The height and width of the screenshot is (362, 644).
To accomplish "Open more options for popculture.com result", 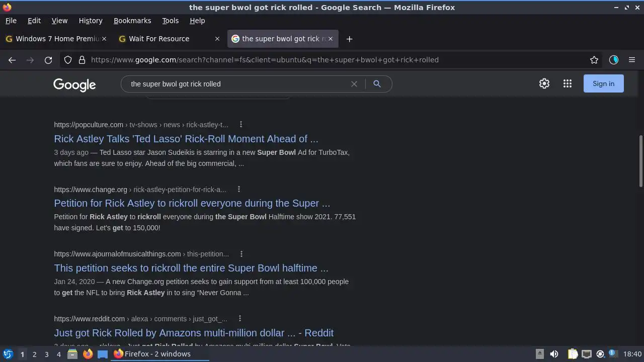I will (241, 125).
